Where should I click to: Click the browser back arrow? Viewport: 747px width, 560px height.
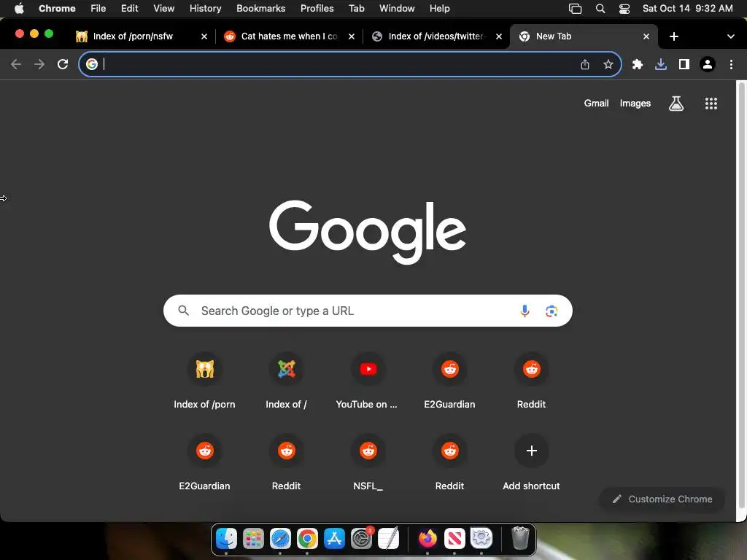pyautogui.click(x=16, y=64)
